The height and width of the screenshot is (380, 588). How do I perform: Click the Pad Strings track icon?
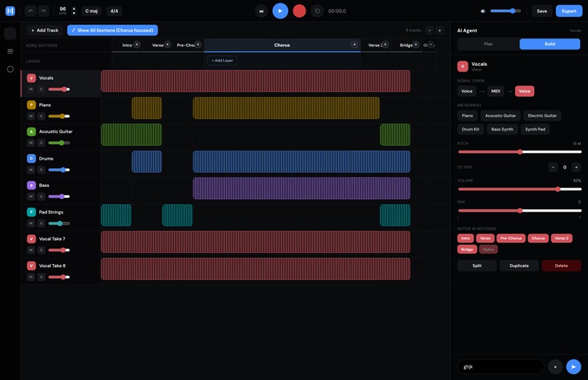click(x=31, y=212)
